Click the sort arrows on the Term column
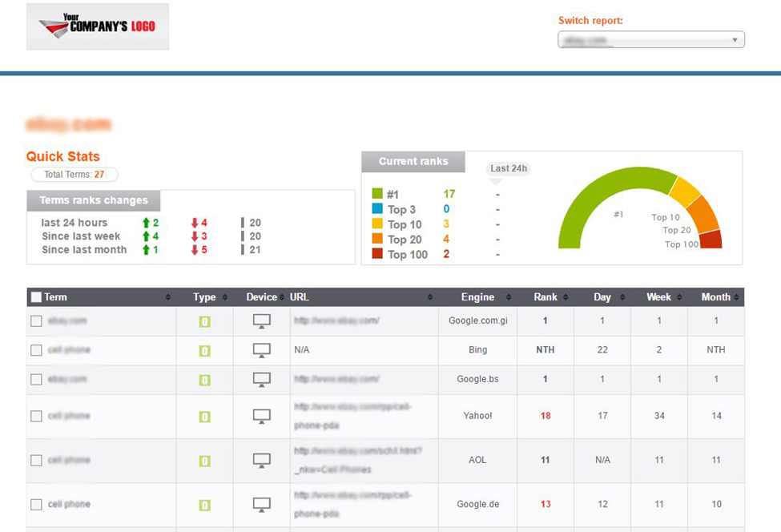This screenshot has height=532, width=781. (x=168, y=297)
